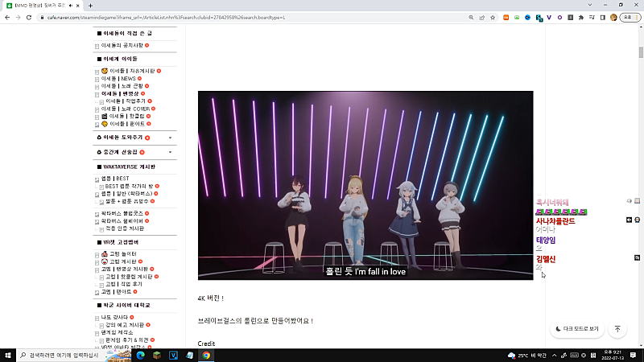Click the 이세계 아이돌 section header
This screenshot has width=644, height=362.
coord(120,59)
